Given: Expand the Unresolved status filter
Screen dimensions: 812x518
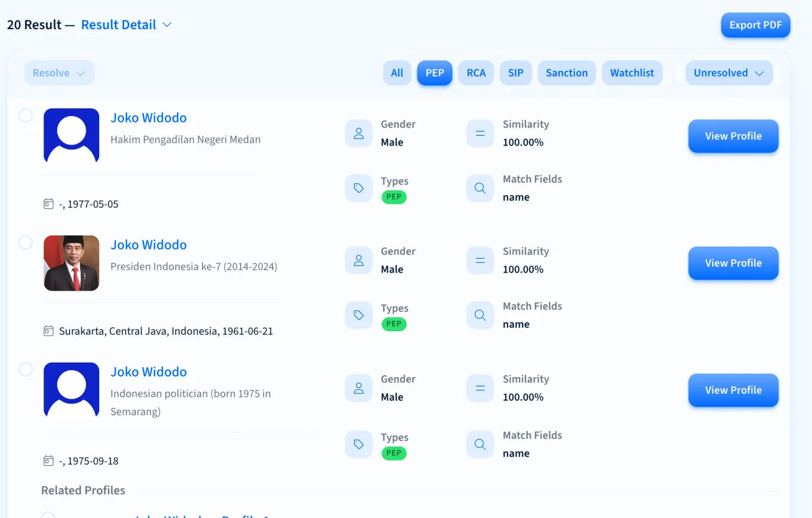Looking at the screenshot, I should tap(729, 73).
